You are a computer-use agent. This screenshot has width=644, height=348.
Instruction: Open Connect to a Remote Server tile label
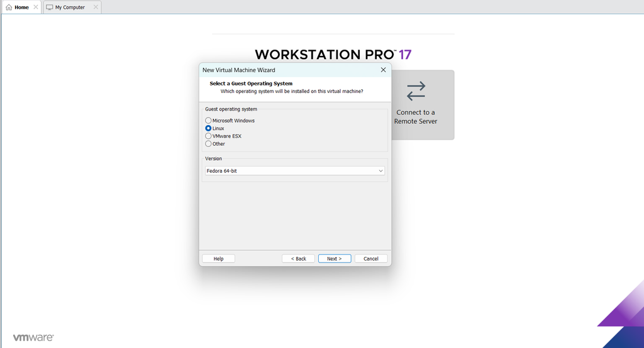(x=416, y=117)
